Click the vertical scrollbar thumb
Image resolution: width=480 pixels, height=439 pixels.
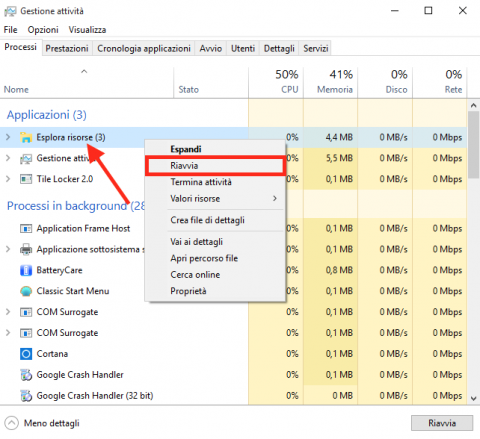[x=473, y=145]
